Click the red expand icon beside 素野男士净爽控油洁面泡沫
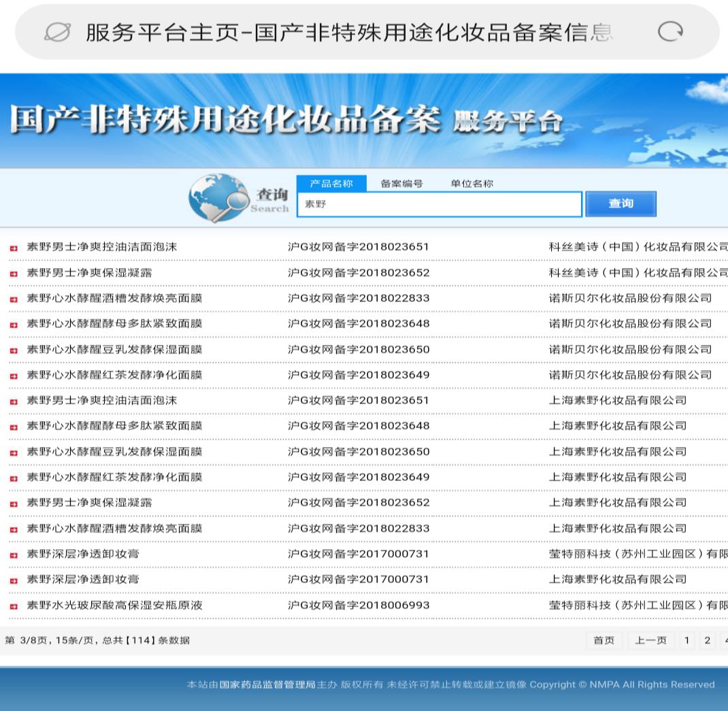 click(14, 247)
